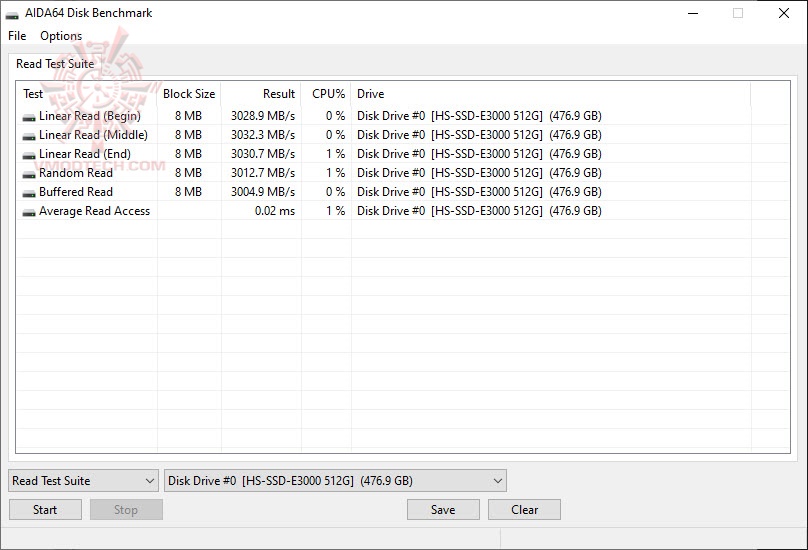
Task: Click the disk icon beside Linear Read (Middle)
Action: click(29, 137)
